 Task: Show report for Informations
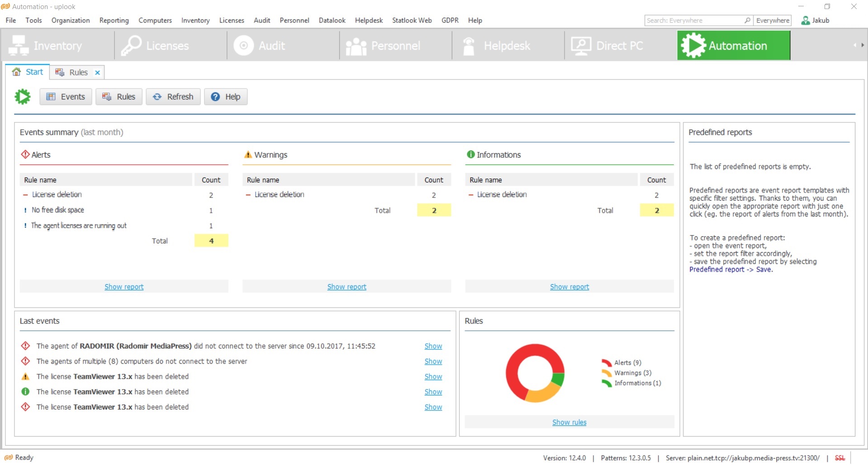point(569,287)
